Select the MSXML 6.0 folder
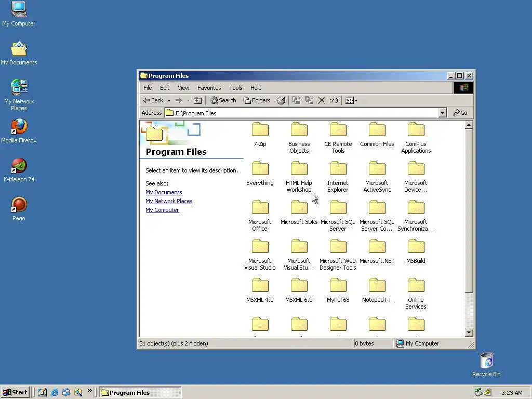The width and height of the screenshot is (532, 399). click(299, 291)
